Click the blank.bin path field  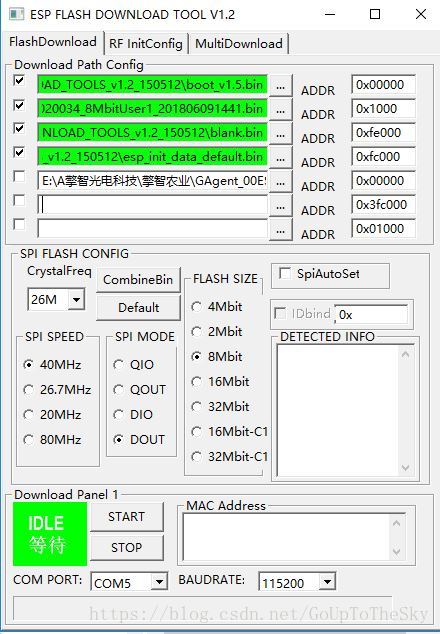coord(152,133)
